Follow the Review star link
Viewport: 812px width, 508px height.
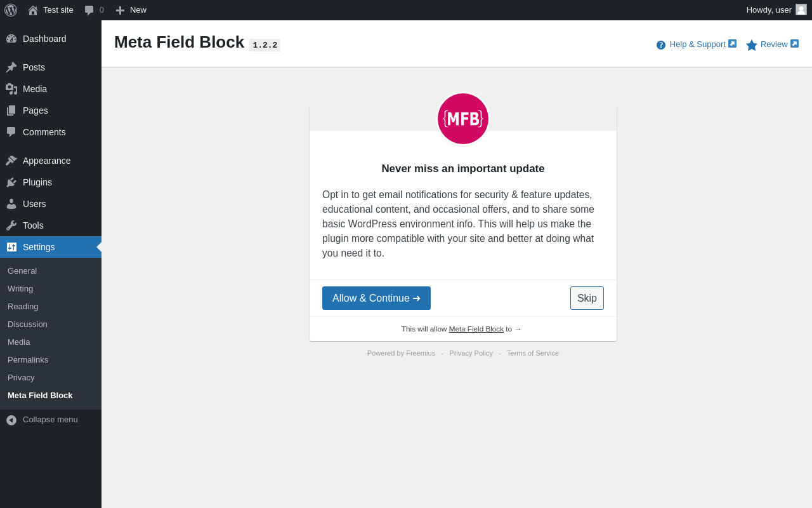[773, 44]
